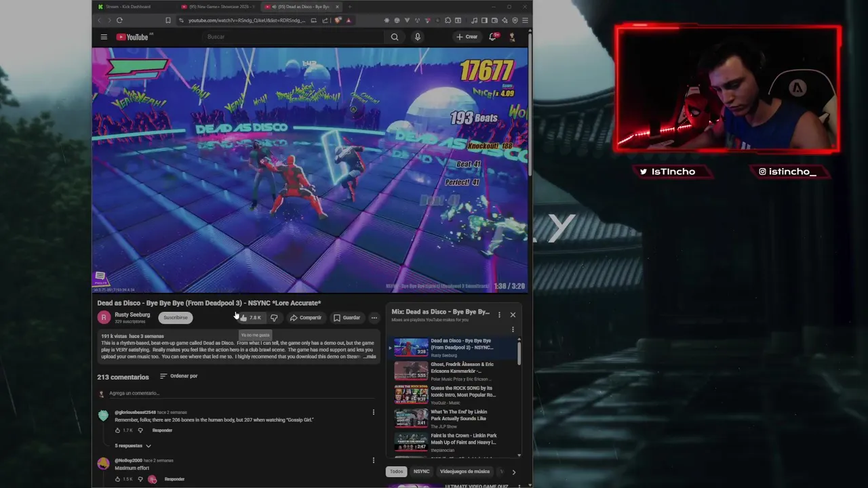Reload the page with the refresh icon
This screenshot has width=868, height=488.
[x=119, y=20]
